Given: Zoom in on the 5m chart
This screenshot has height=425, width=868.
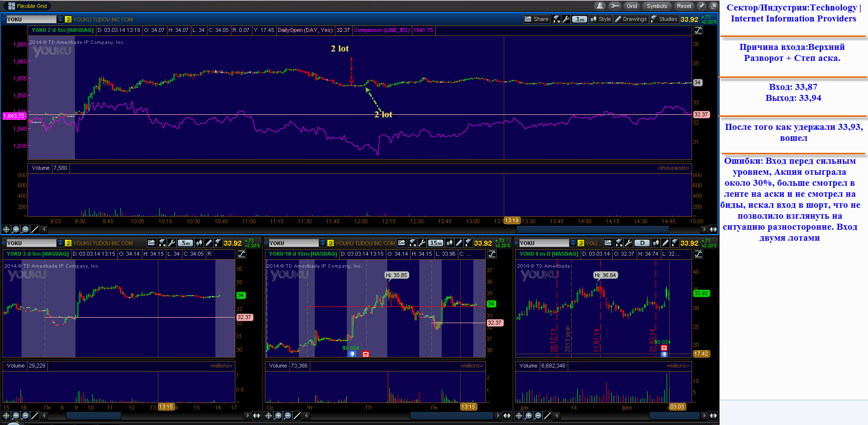Looking at the screenshot, I should pos(16,416).
